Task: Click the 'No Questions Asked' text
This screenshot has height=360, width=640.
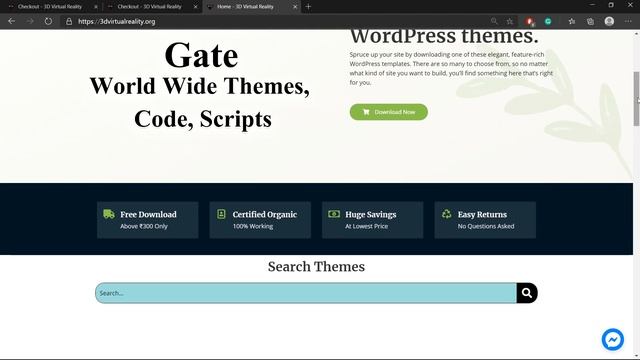Action: pyautogui.click(x=486, y=226)
